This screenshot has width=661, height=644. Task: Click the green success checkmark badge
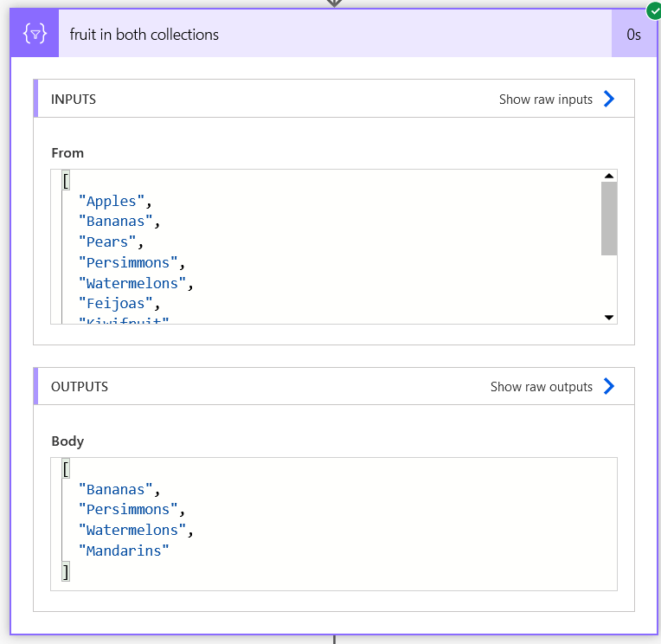click(x=653, y=11)
